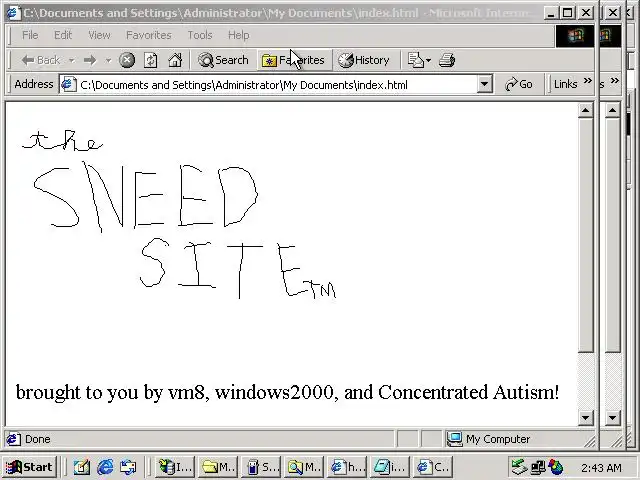Switch to the IE taskbar button h...
The width and height of the screenshot is (640, 480).
(x=347, y=467)
